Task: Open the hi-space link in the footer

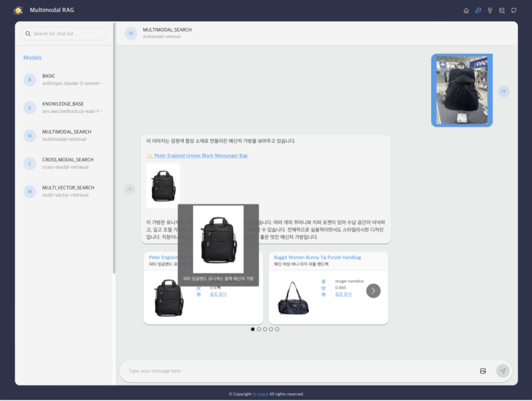Action: (x=260, y=394)
